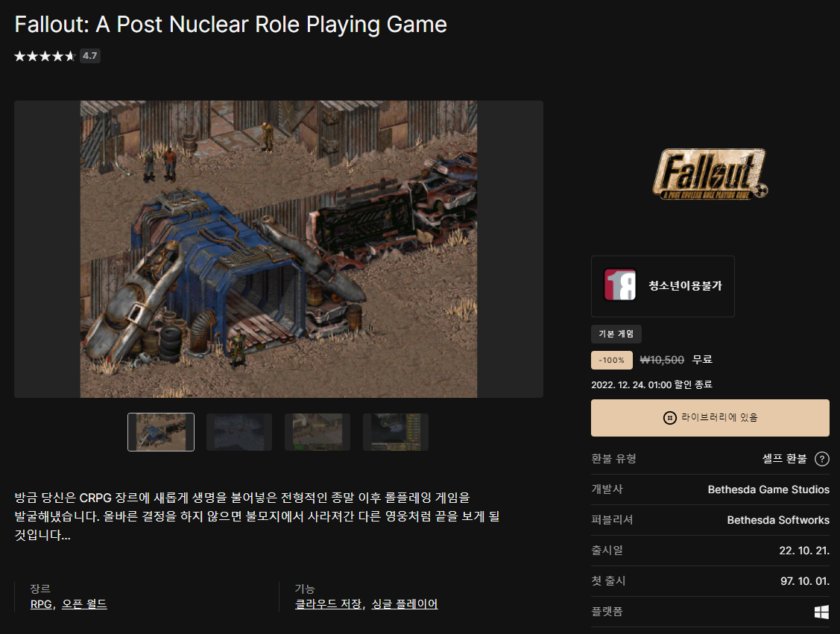Click the Bethesda Softworks publisher name
This screenshot has width=840, height=634.
coord(778,520)
